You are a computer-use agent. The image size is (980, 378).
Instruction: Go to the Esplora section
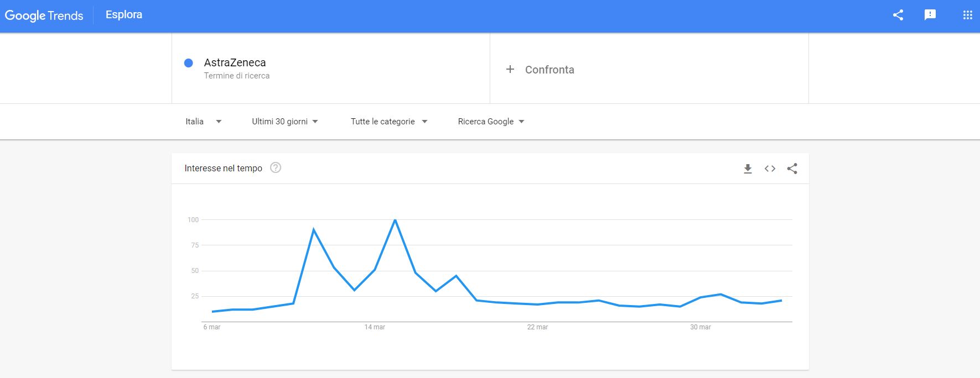pyautogui.click(x=124, y=15)
